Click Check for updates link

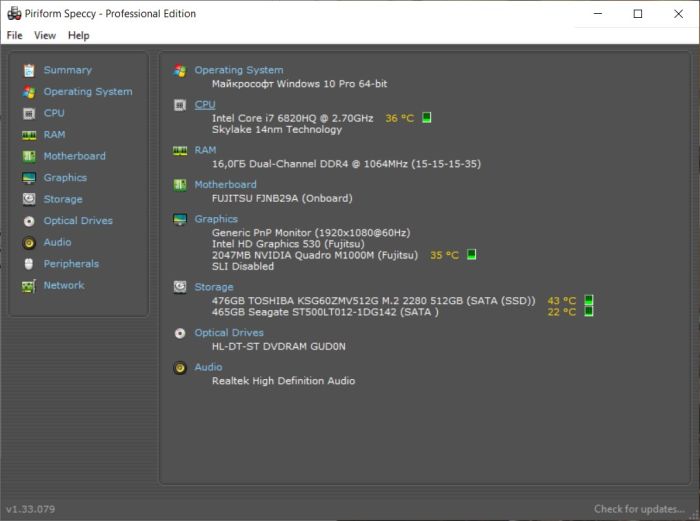coord(639,509)
